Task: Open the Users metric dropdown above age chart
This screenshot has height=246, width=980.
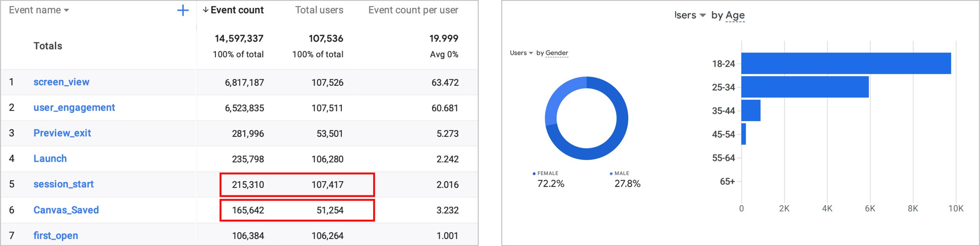Action: pyautogui.click(x=690, y=15)
